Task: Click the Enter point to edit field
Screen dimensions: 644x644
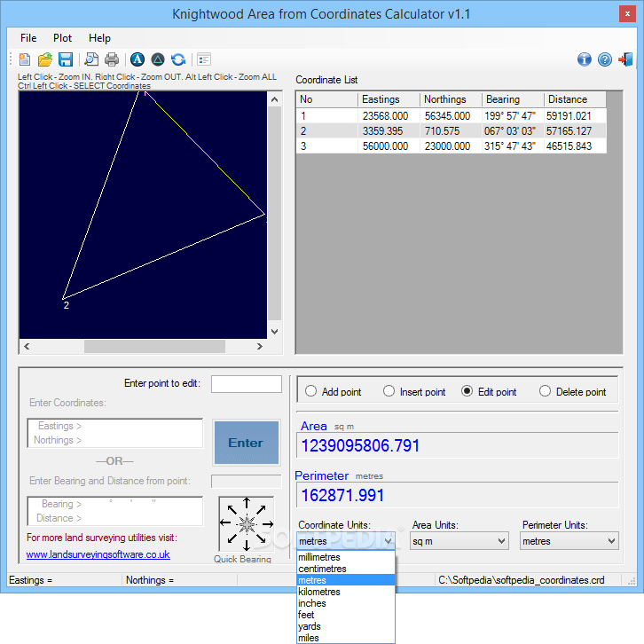Action: pos(247,383)
